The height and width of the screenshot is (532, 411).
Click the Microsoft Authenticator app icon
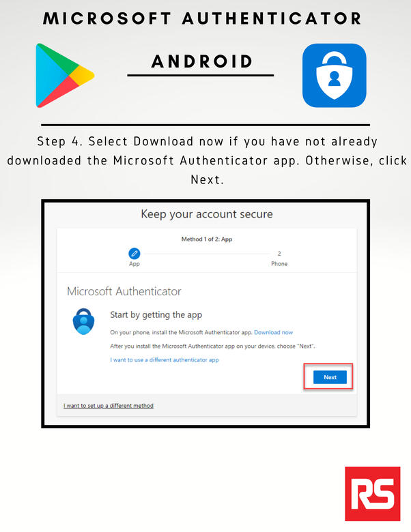[x=335, y=75]
